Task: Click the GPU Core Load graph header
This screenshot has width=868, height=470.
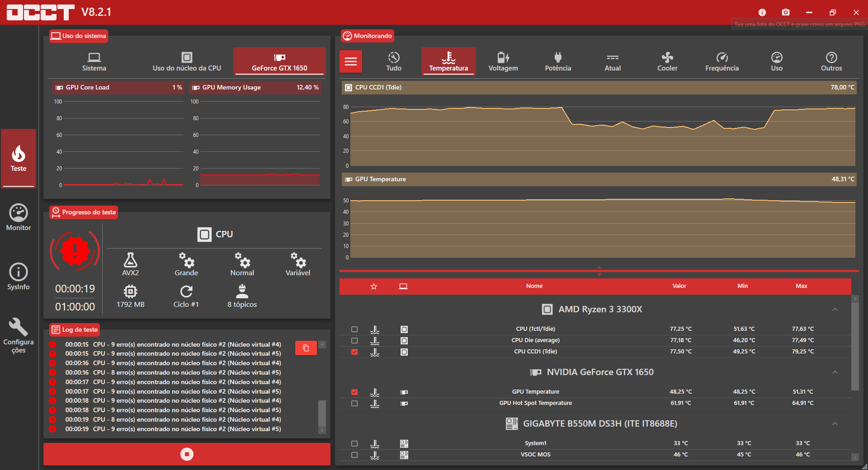Action: click(x=118, y=88)
